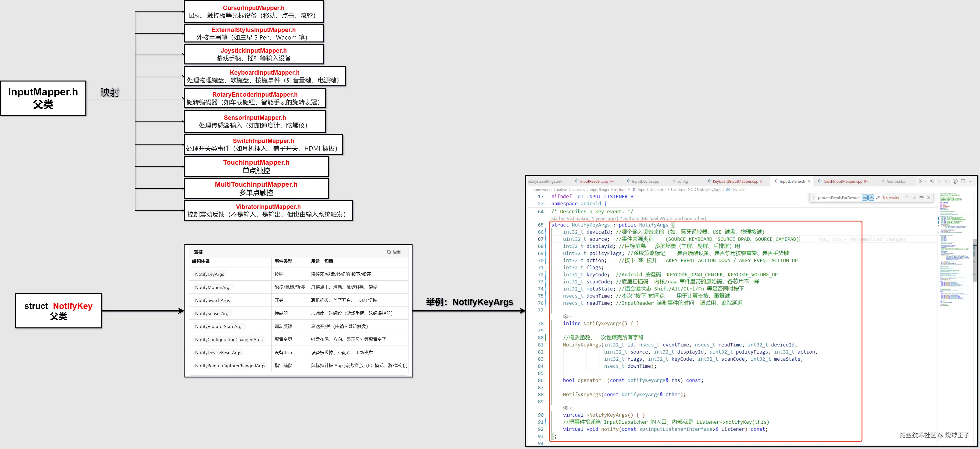The image size is (980, 449).
Task: Open the run options dropdown arrow
Action: tap(925, 181)
